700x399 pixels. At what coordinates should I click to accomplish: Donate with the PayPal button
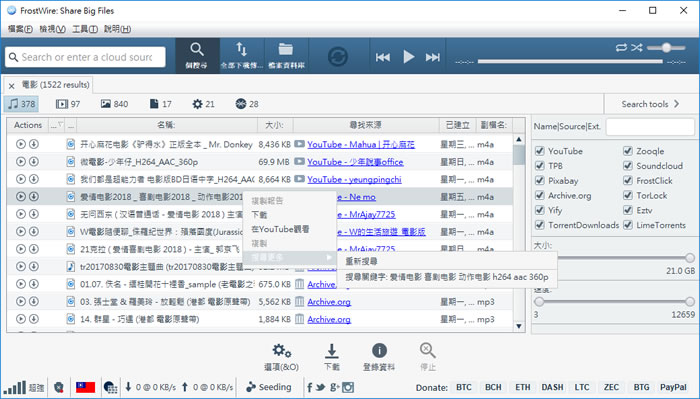tap(673, 387)
